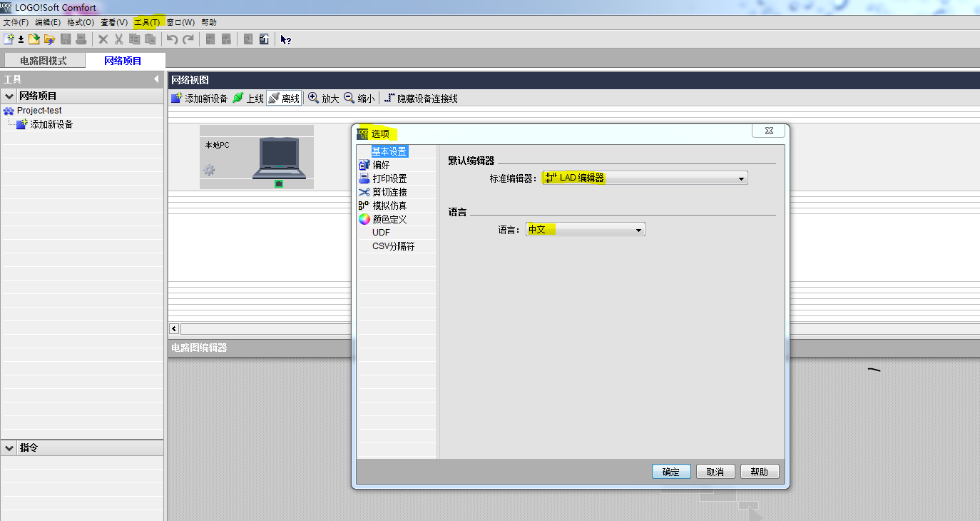This screenshot has height=521, width=980.
Task: Click the 缩小 zoom out button
Action: 359,98
